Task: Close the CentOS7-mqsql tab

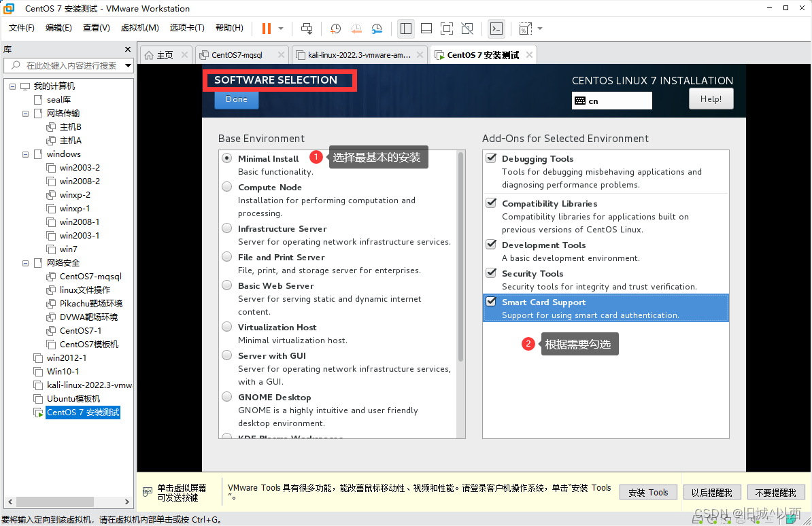Action: coord(281,54)
